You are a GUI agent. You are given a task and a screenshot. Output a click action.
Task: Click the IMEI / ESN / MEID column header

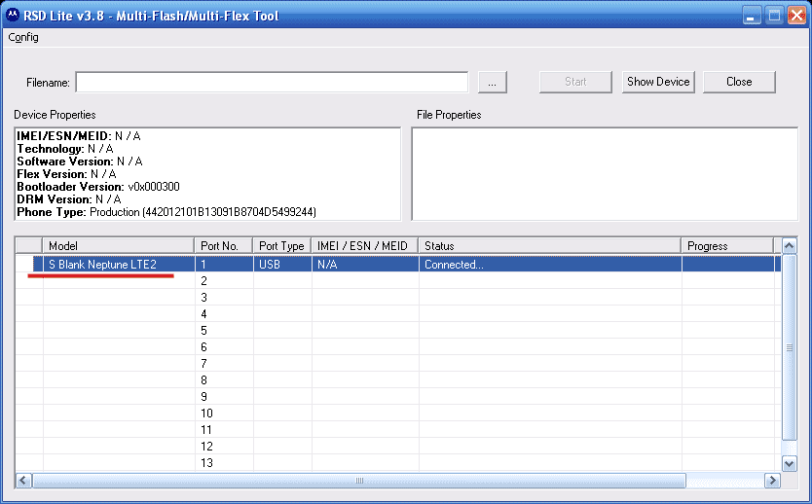[365, 246]
